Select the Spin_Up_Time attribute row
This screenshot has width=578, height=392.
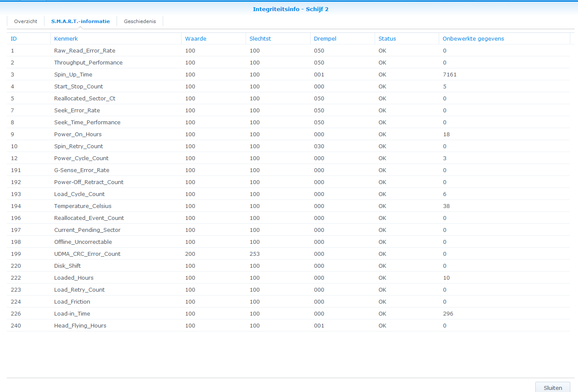pyautogui.click(x=73, y=75)
